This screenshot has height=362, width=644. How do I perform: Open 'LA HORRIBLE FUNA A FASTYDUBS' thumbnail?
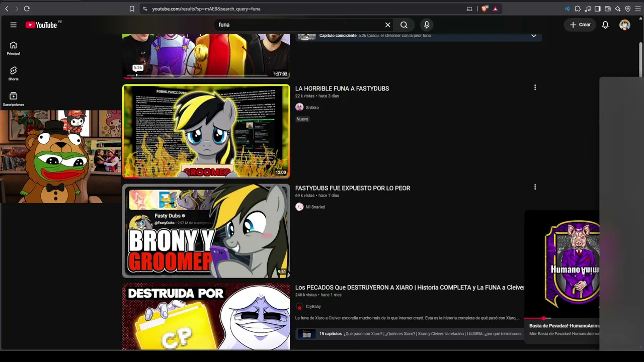pos(206,131)
